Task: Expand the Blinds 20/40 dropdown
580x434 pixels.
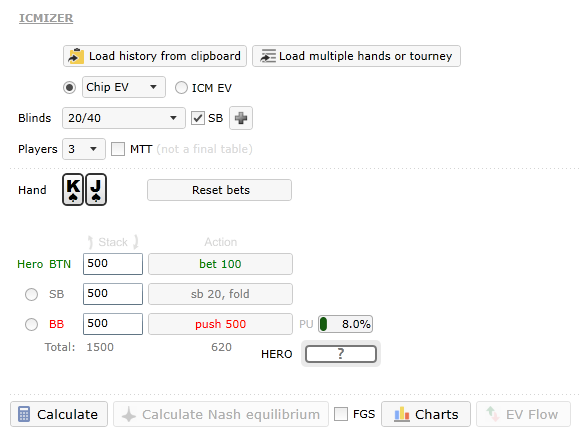Action: click(124, 118)
